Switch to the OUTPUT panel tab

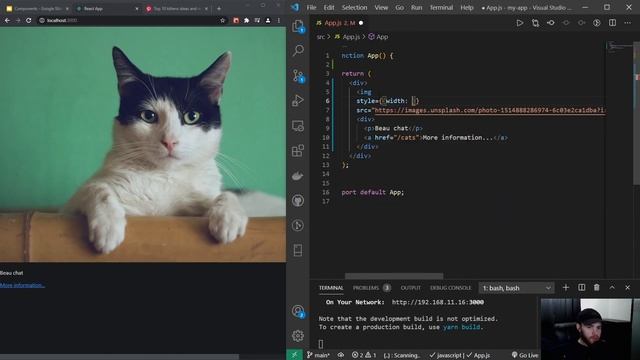click(410, 288)
